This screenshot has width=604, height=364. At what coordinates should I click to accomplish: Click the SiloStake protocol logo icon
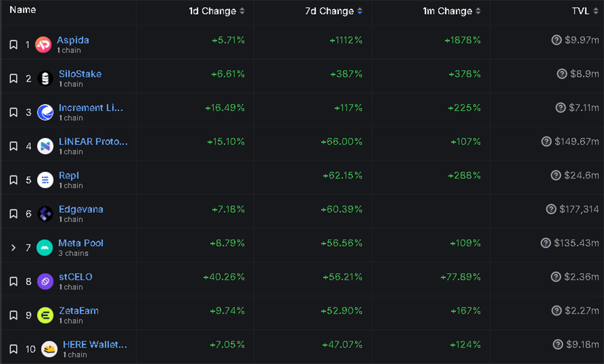(x=45, y=79)
